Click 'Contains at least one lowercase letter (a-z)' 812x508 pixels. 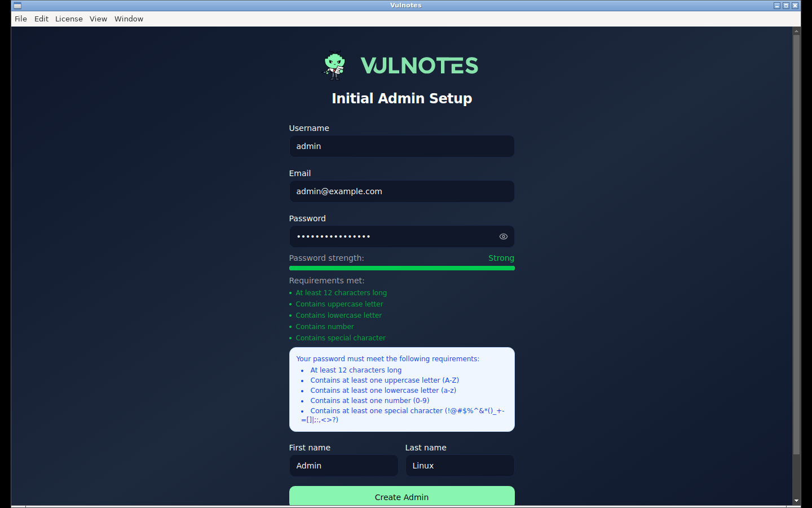383,391
